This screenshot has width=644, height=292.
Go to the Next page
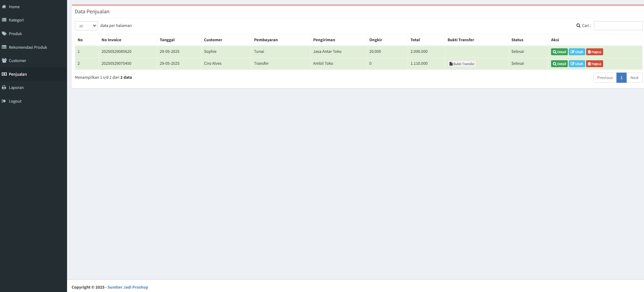point(634,78)
